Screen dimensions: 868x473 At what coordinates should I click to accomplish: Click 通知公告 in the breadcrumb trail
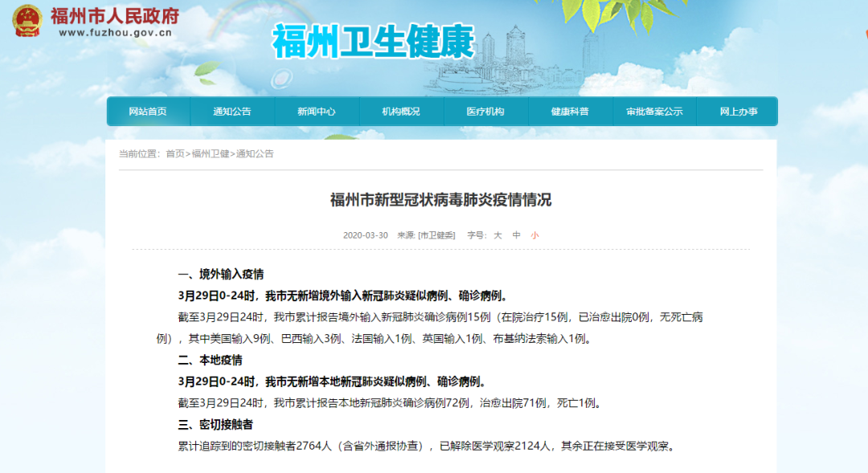coord(256,153)
